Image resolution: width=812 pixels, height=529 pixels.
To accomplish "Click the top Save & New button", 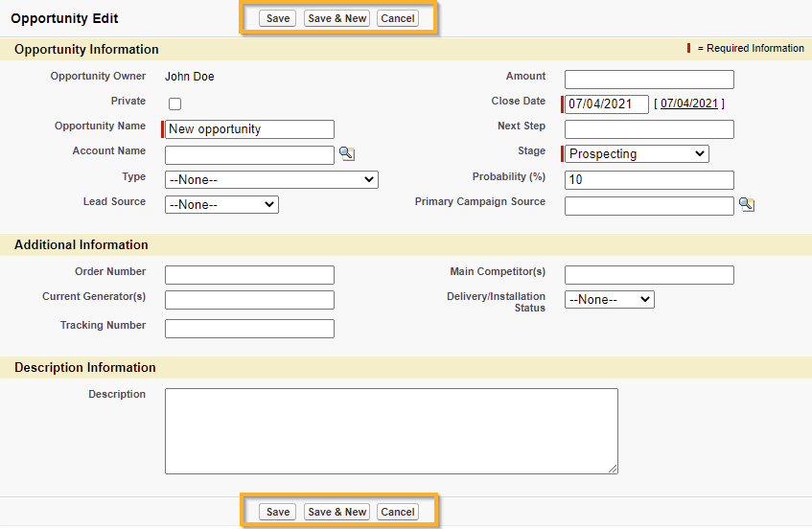I will tap(336, 19).
